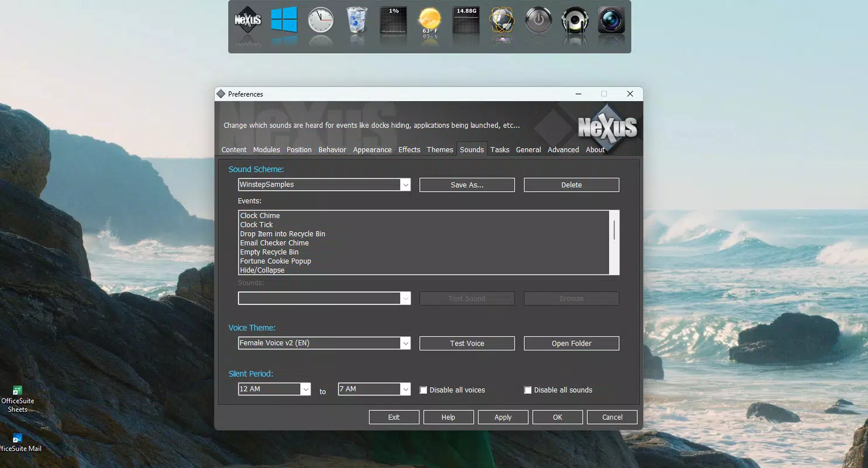Image resolution: width=868 pixels, height=468 pixels.
Task: Open the Recycle Bin dock icon
Action: pyautogui.click(x=357, y=20)
